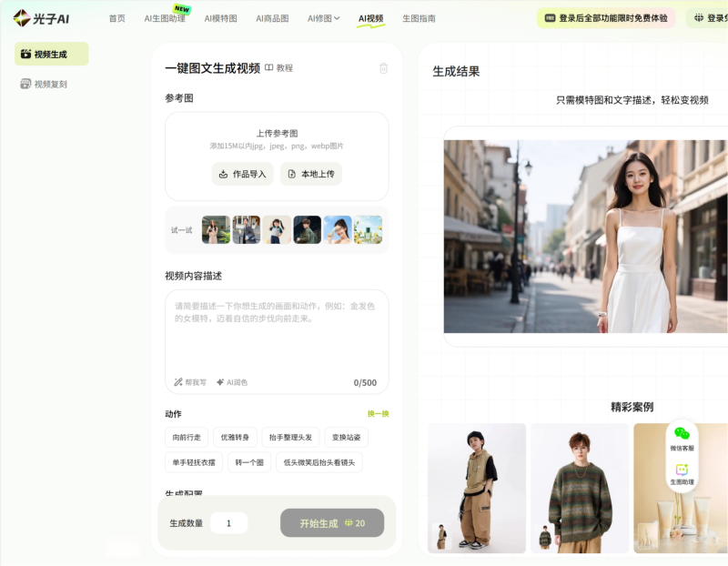The image size is (728, 566).
Task: Open the 教程 tutorial book icon
Action: tap(269, 68)
